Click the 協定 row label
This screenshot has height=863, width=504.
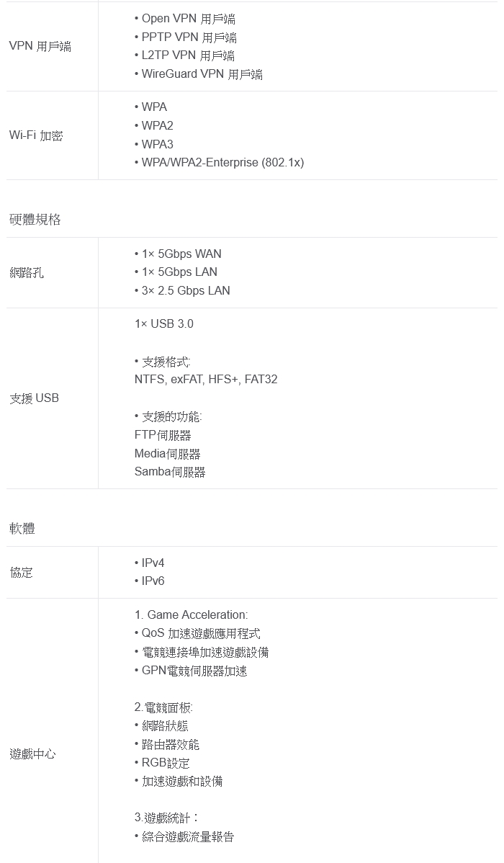point(21,573)
